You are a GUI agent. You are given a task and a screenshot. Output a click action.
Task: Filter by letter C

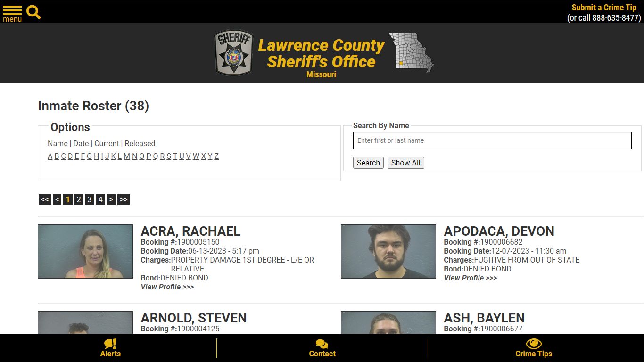(x=63, y=156)
